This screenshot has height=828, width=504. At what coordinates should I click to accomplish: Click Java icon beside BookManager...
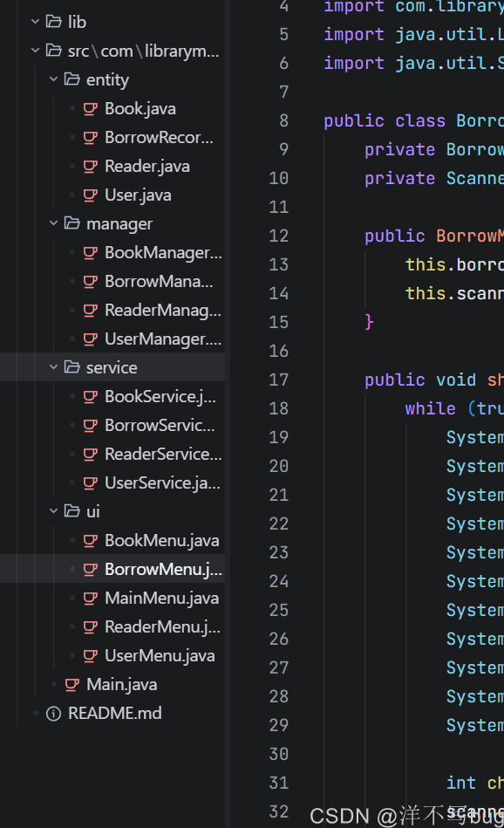pos(90,252)
